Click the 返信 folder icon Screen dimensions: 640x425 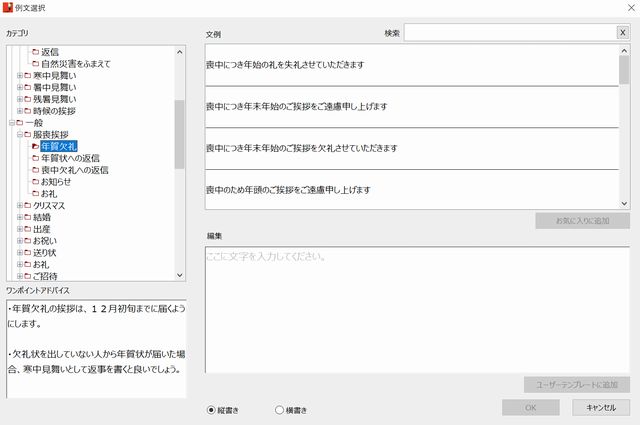(x=36, y=52)
